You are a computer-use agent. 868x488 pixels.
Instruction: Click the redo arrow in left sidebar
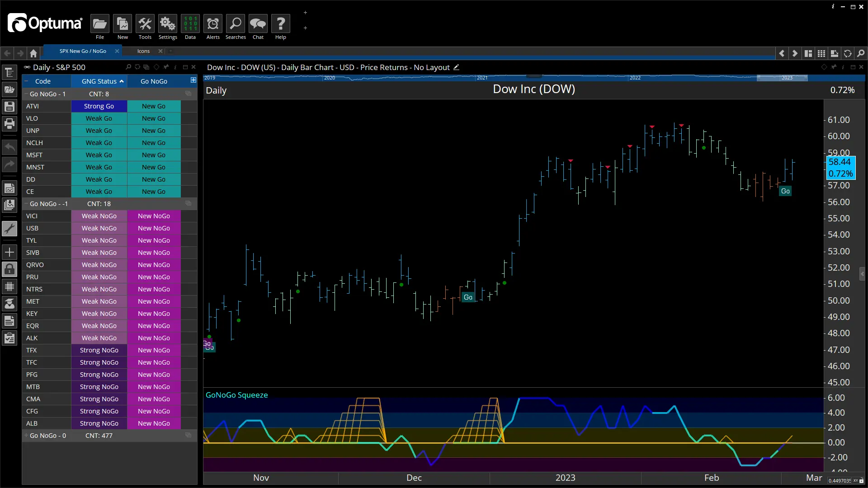click(9, 164)
